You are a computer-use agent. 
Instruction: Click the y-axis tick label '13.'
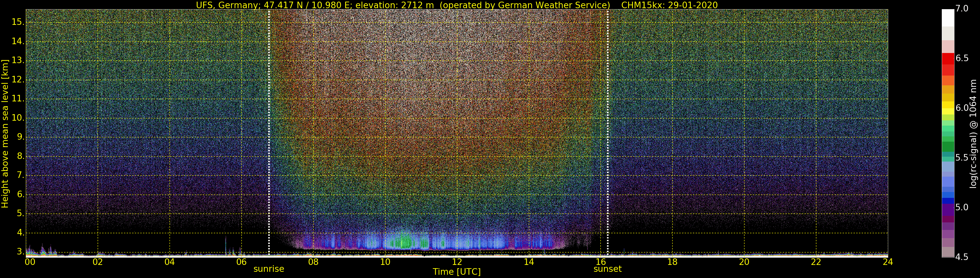click(x=18, y=61)
